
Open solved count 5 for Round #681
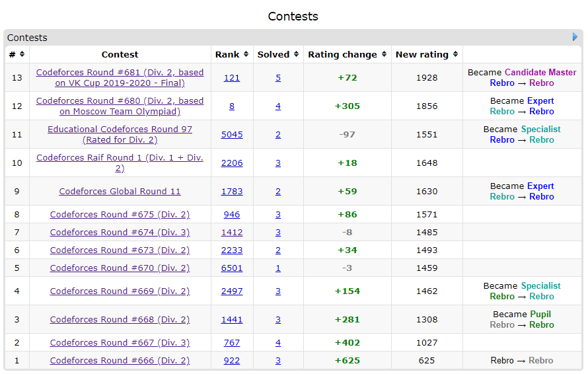(278, 78)
